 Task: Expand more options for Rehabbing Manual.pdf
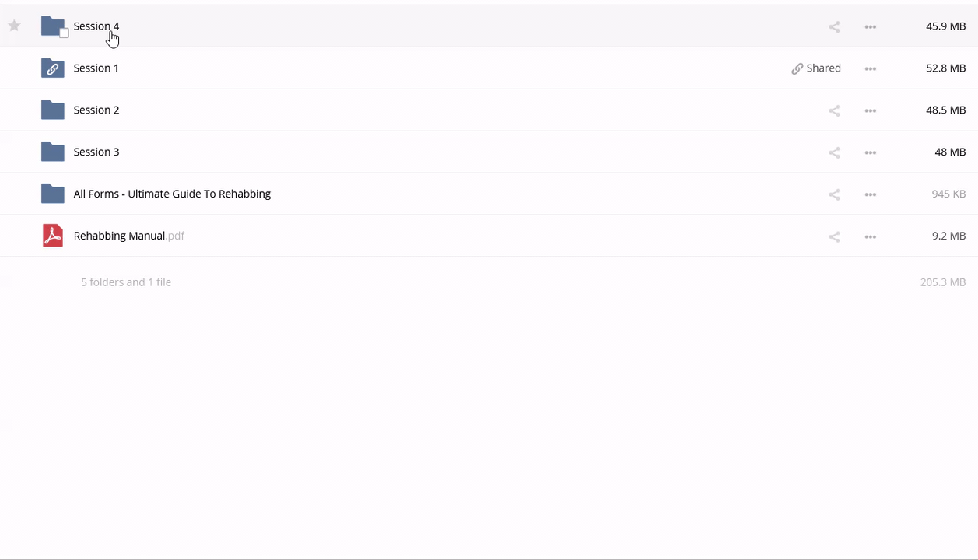tap(871, 237)
